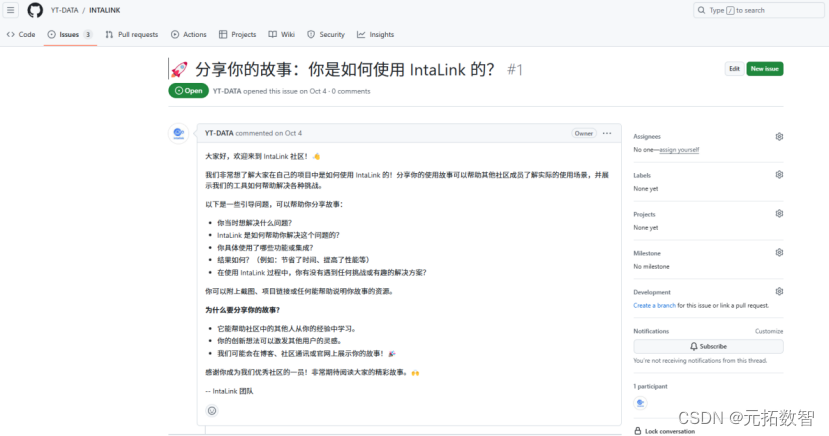Click the assign yourself link
This screenshot has width=829, height=436.
click(x=679, y=150)
